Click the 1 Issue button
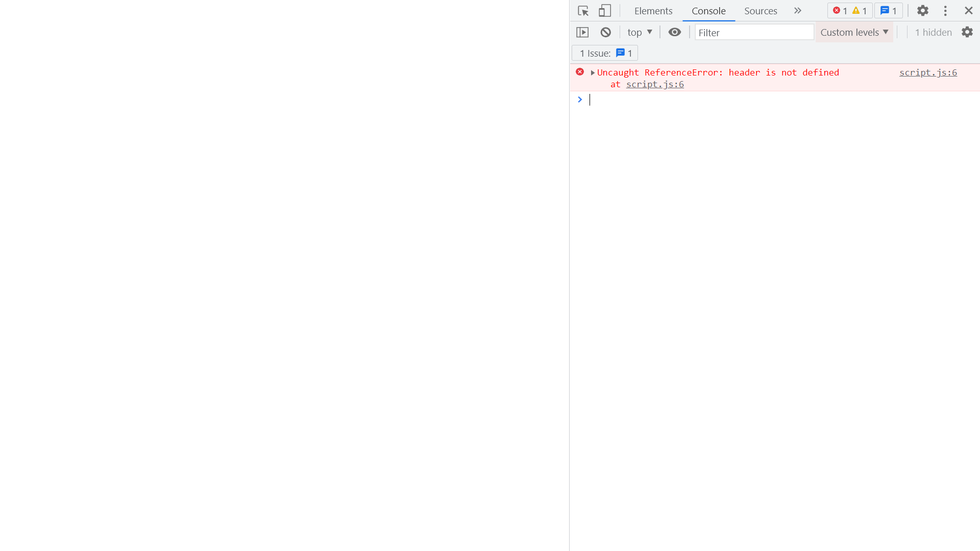 tap(605, 53)
